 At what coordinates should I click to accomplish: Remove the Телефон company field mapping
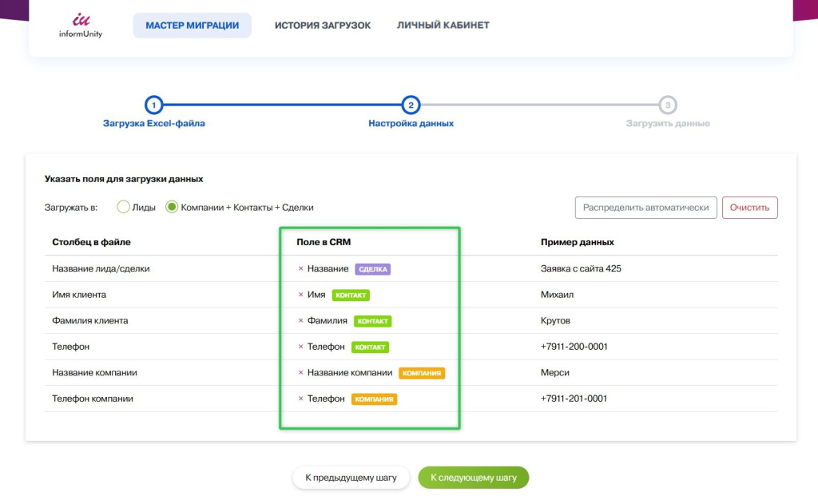pyautogui.click(x=300, y=399)
